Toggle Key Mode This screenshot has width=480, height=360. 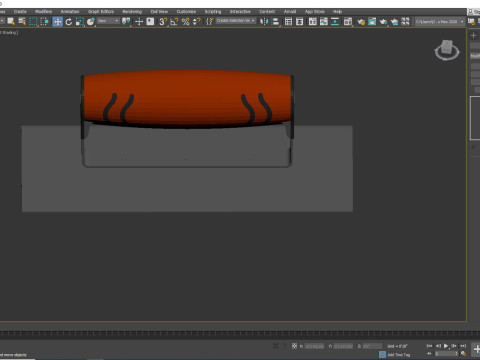[429, 354]
